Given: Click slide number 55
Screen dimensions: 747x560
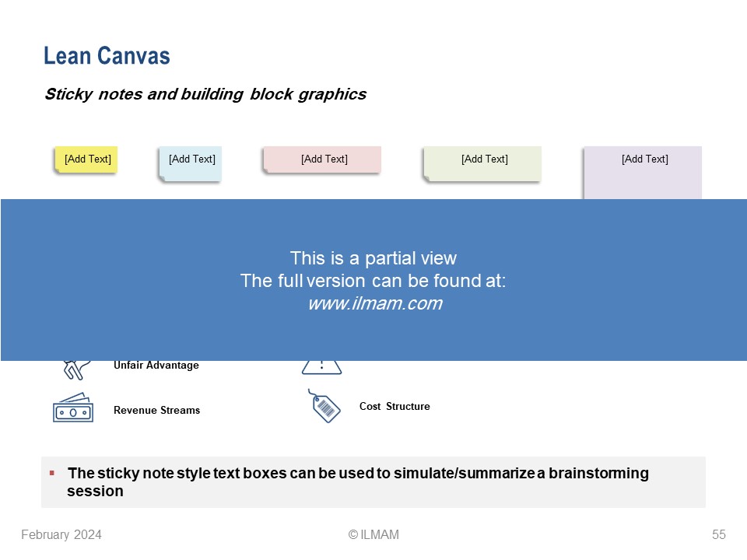Looking at the screenshot, I should [x=718, y=535].
